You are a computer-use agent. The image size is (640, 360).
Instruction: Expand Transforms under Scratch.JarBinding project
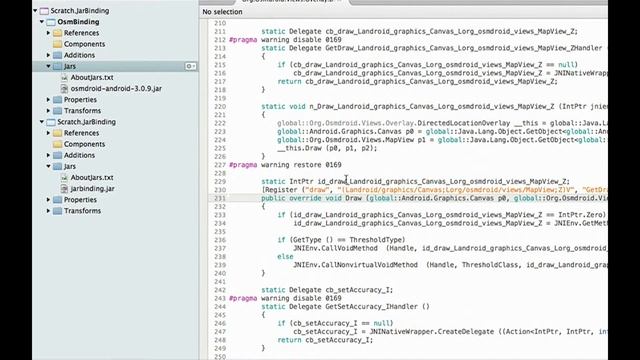pyautogui.click(x=49, y=211)
